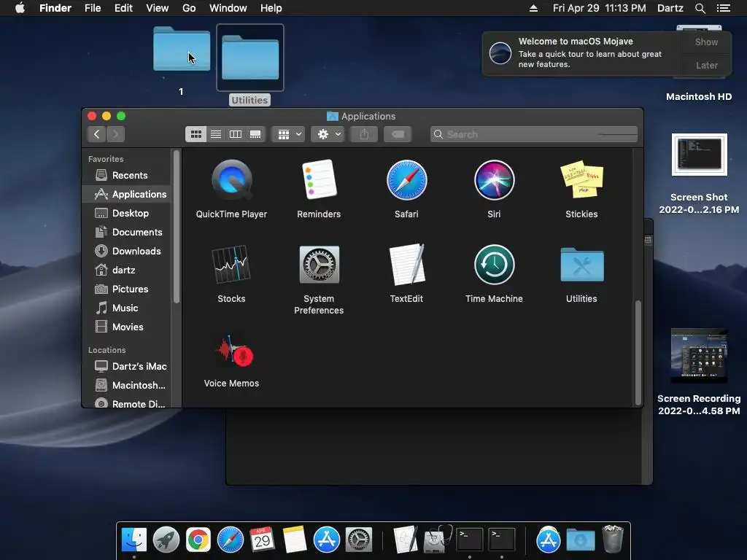Open Trash in the Dock
This screenshot has height=560, width=747.
point(613,539)
